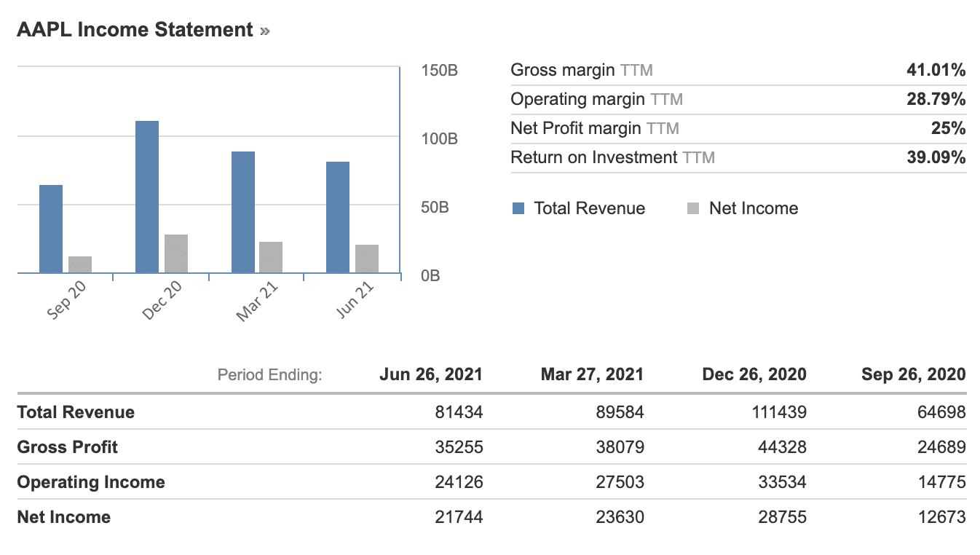Select the Total Revenue legend label
The width and height of the screenshot is (980, 555).
pos(590,208)
